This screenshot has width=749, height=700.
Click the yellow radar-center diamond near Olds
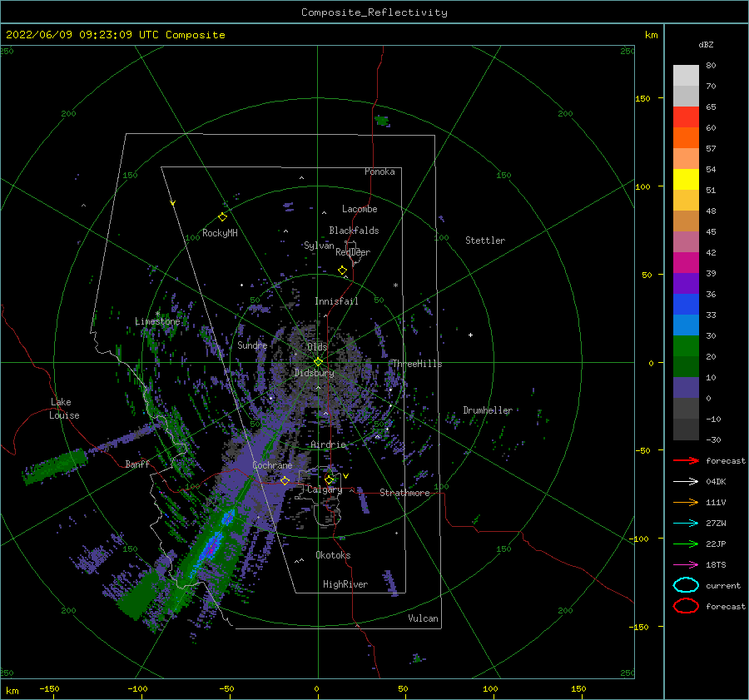318,362
